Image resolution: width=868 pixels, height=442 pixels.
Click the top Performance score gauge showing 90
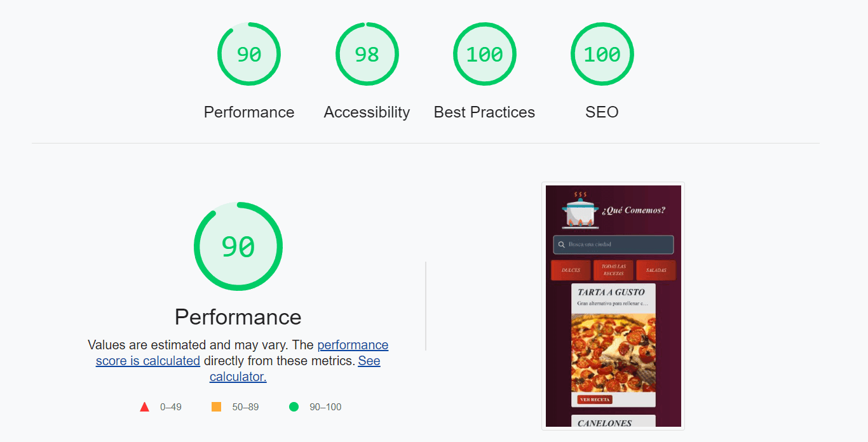(249, 55)
